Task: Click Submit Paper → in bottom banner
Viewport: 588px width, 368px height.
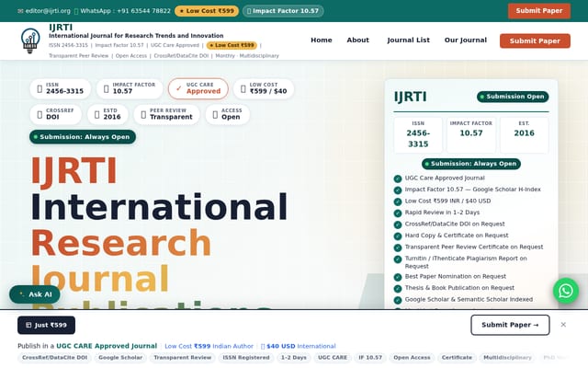Action: 510,325
